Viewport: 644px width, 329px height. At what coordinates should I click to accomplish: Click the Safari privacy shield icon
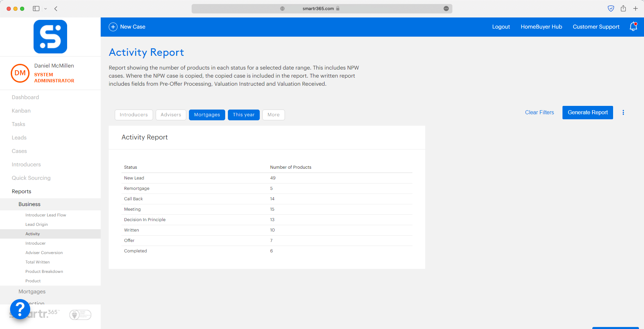(611, 9)
